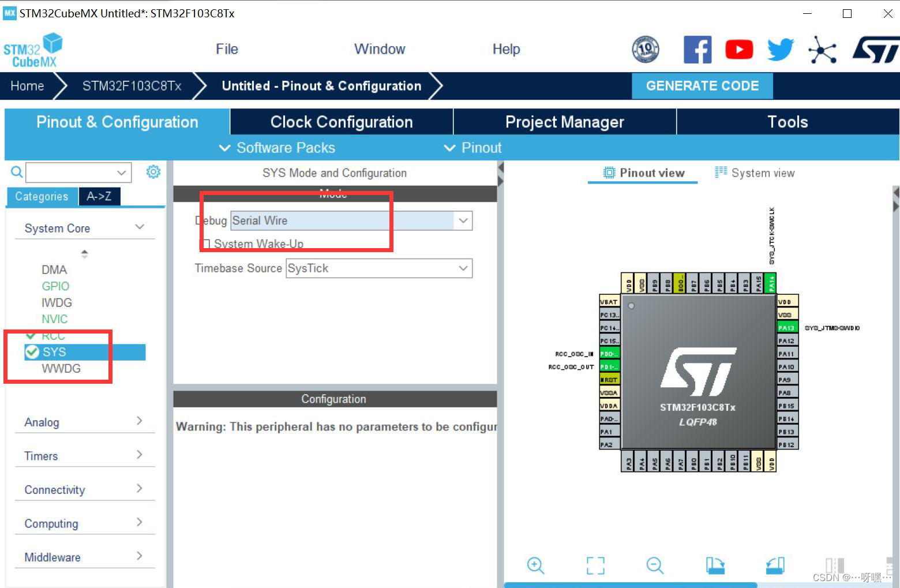Select pin PC13 on the chip

609,315
